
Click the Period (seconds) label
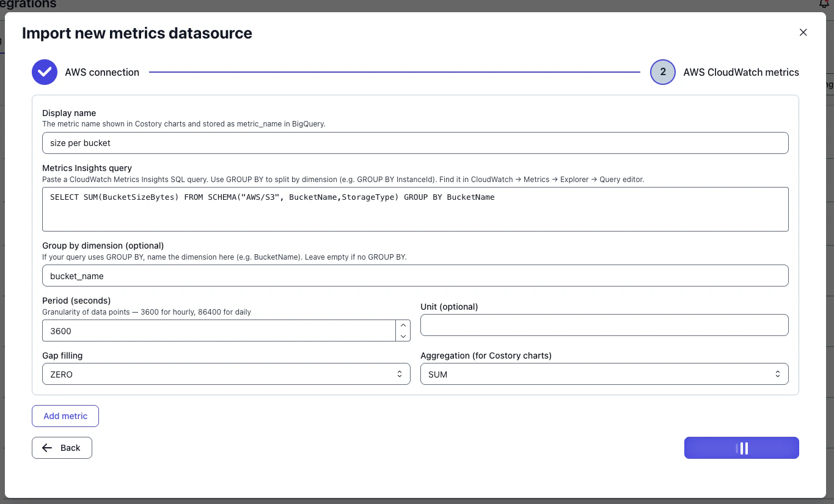pos(76,301)
